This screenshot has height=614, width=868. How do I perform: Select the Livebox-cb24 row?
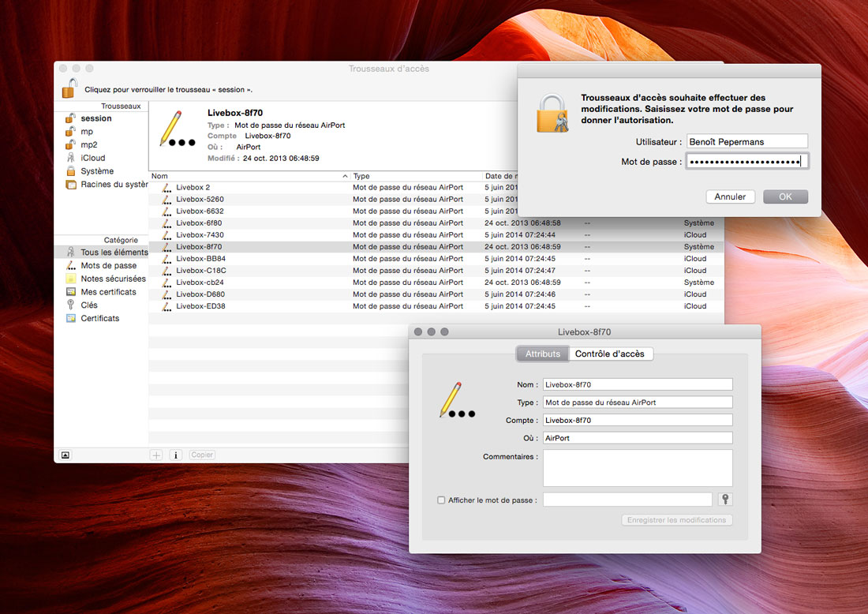click(x=436, y=283)
